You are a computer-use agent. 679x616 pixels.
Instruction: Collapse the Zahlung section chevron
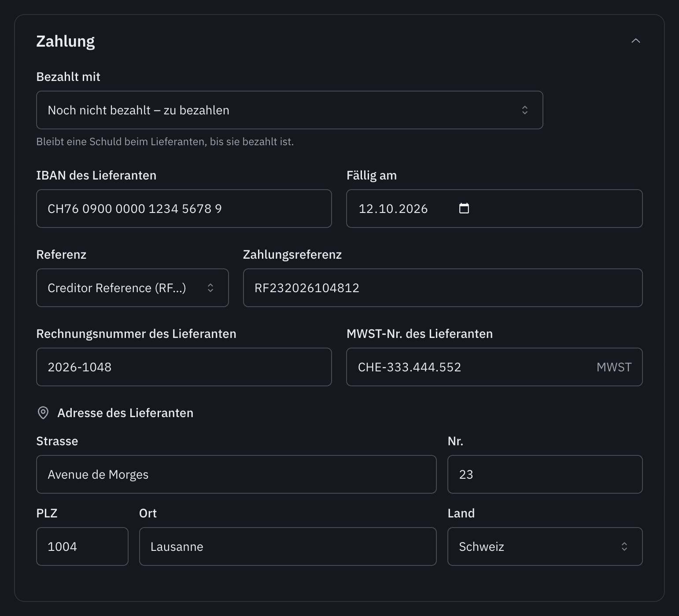[635, 41]
